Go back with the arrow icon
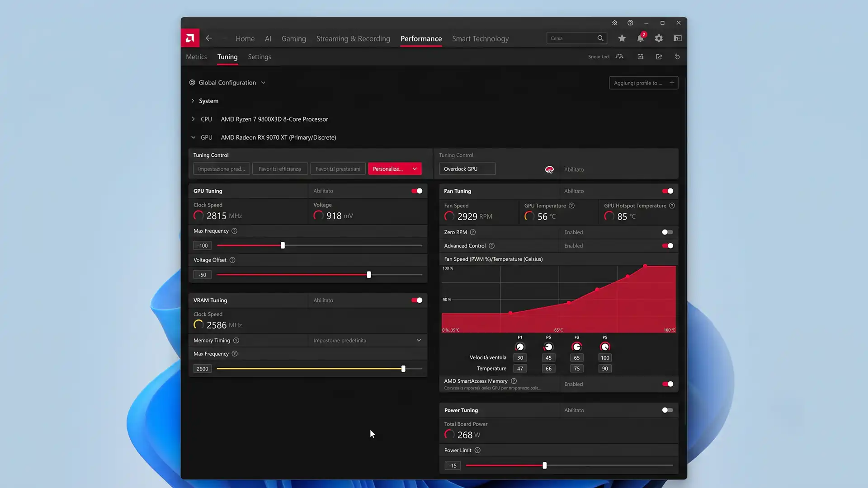The width and height of the screenshot is (868, 488). pyautogui.click(x=208, y=38)
